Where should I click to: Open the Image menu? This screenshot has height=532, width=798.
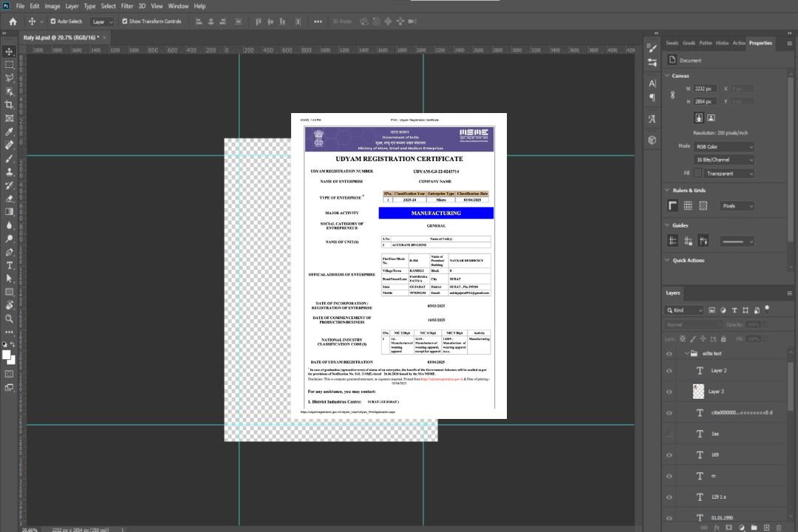(x=52, y=6)
